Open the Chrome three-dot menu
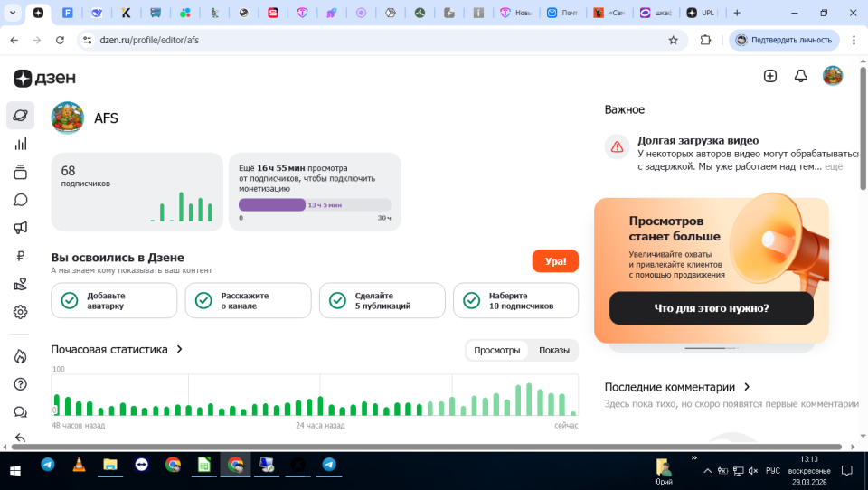The height and width of the screenshot is (490, 868). click(x=854, y=40)
